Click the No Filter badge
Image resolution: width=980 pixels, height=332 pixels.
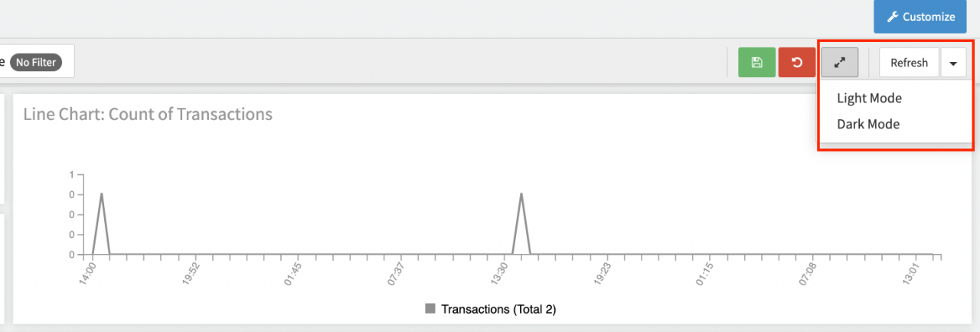[x=36, y=62]
